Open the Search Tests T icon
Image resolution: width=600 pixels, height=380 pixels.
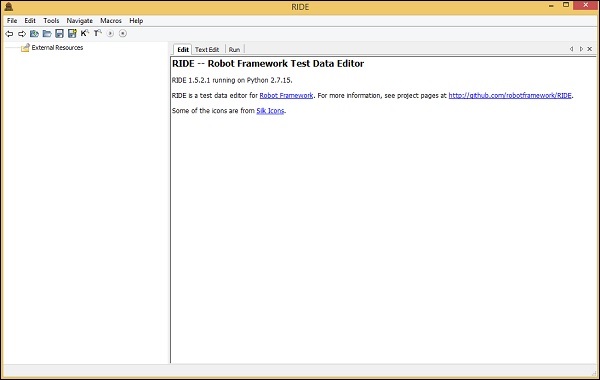click(98, 33)
